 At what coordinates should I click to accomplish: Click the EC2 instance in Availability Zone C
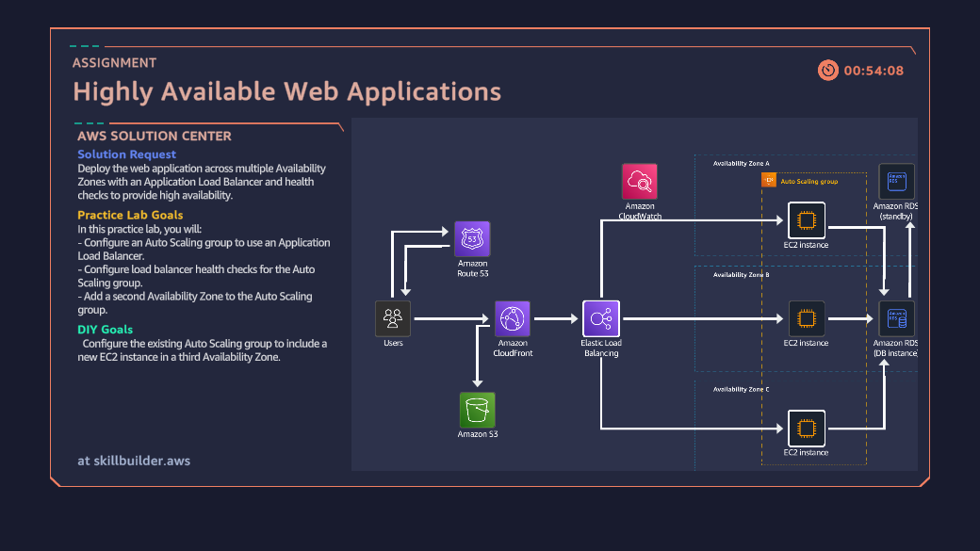807,429
